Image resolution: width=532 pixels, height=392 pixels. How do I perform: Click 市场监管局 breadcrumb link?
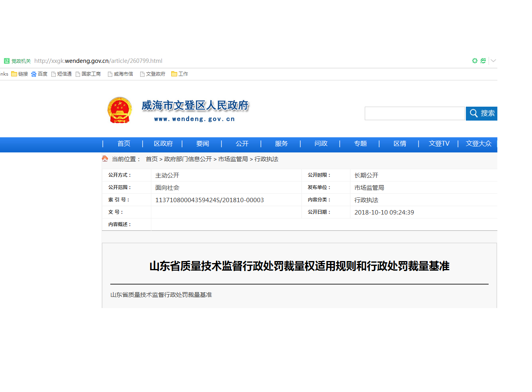233,159
